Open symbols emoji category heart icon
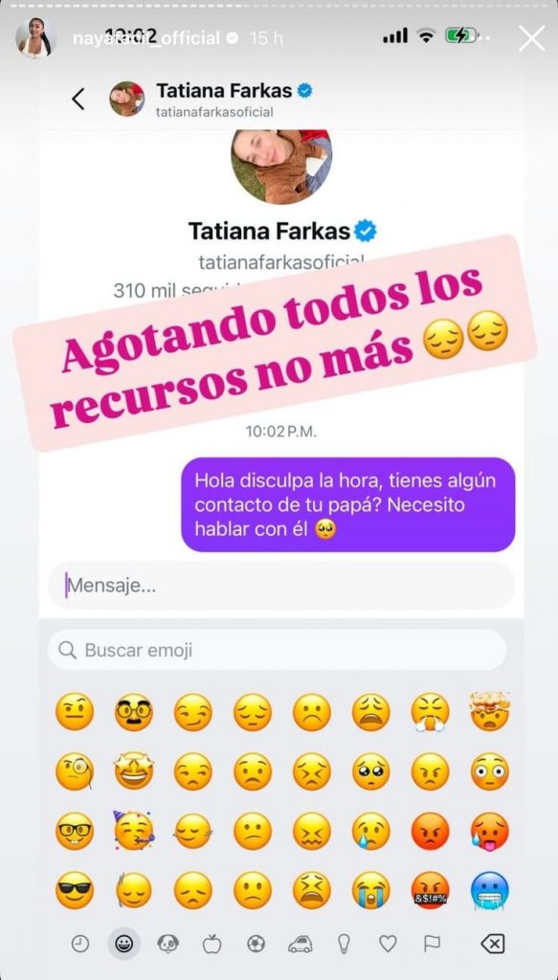This screenshot has width=558, height=980. pyautogui.click(x=388, y=944)
